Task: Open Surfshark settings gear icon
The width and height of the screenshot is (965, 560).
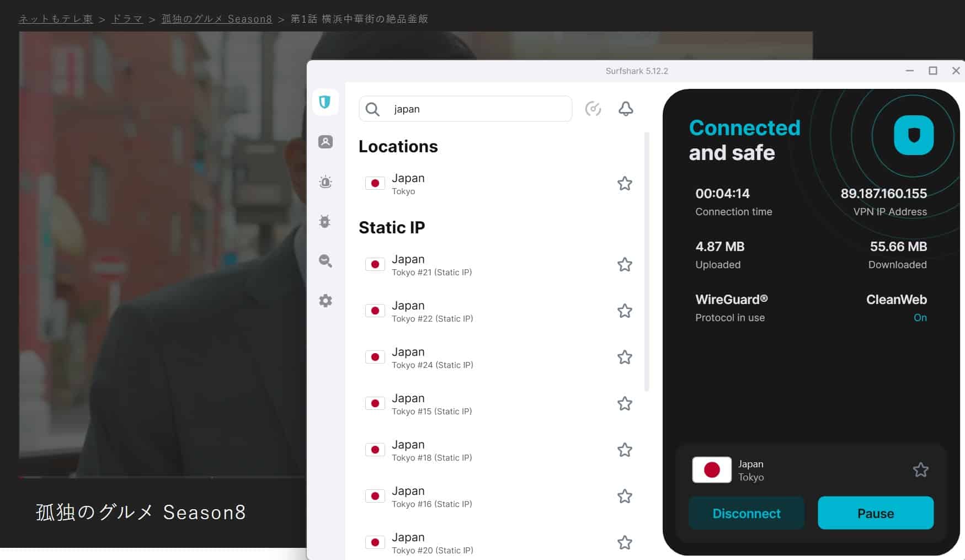Action: click(x=326, y=301)
